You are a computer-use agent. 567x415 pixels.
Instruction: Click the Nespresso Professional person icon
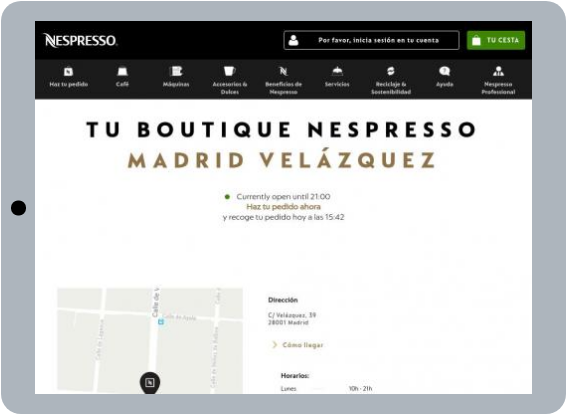pos(498,71)
